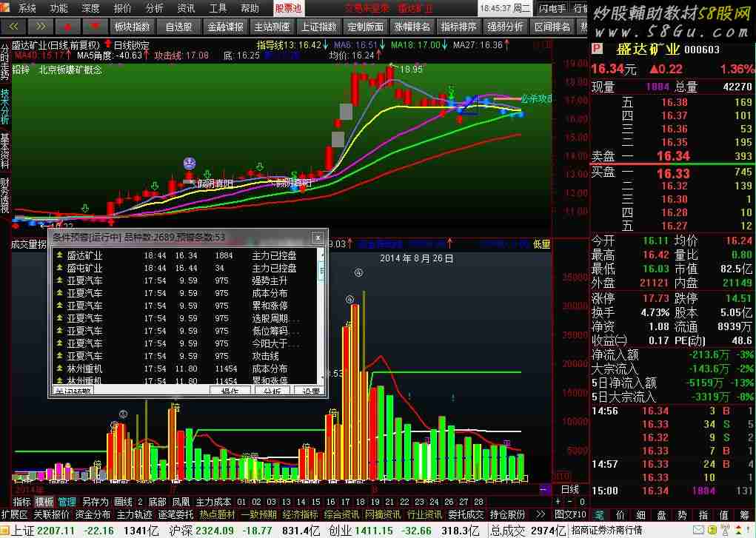Select the 基本资料 vertical side tab
The image size is (756, 538).
[5, 151]
